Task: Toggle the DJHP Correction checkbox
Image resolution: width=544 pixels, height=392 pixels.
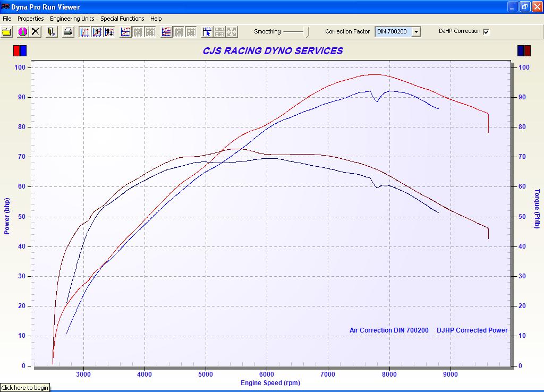Action: [x=486, y=32]
